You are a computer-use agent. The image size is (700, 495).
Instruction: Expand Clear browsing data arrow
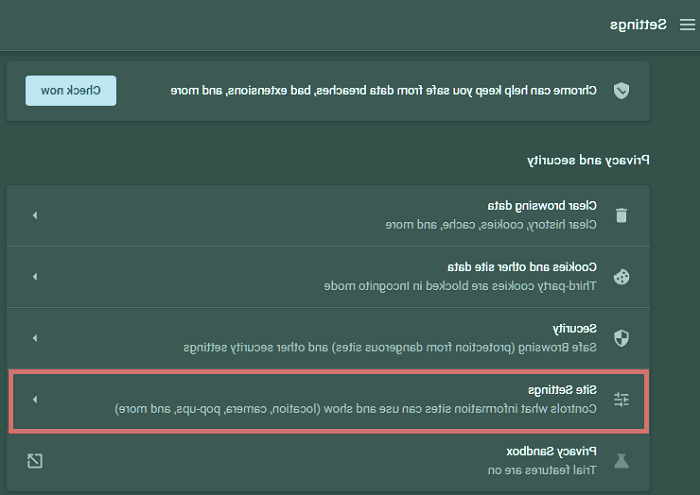click(x=35, y=215)
